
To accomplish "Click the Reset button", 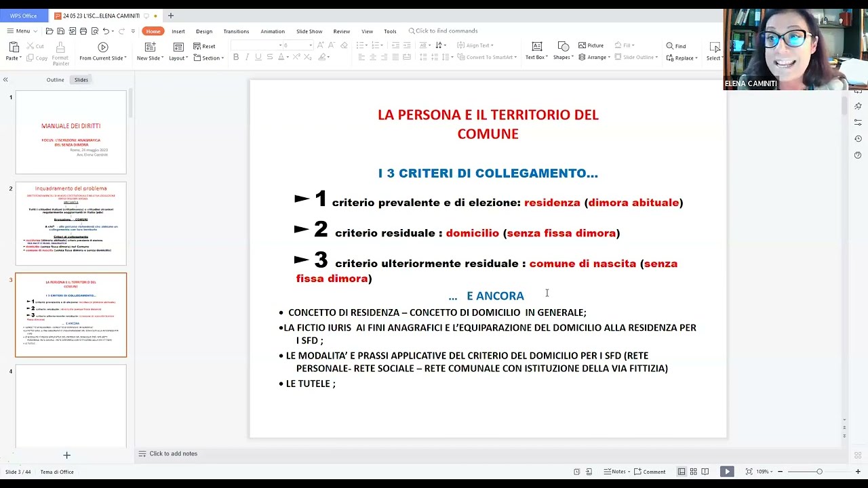I will [204, 46].
